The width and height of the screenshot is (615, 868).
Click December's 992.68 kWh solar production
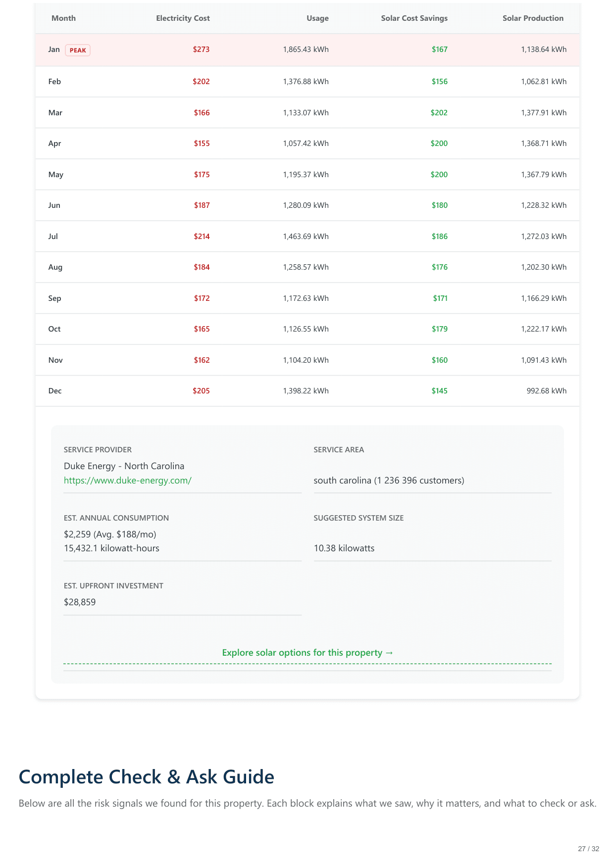[546, 391]
